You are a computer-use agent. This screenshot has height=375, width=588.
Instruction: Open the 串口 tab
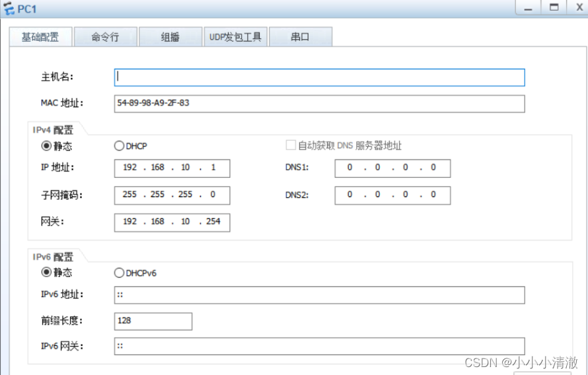coord(301,37)
